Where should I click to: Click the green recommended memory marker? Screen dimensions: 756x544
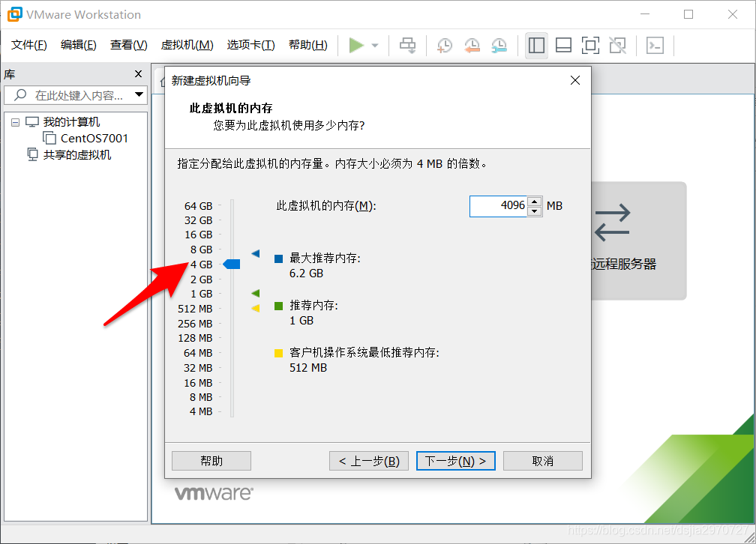coord(256,293)
